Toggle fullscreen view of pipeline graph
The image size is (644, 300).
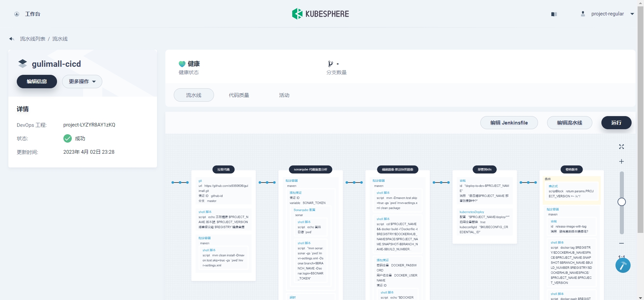pyautogui.click(x=622, y=147)
